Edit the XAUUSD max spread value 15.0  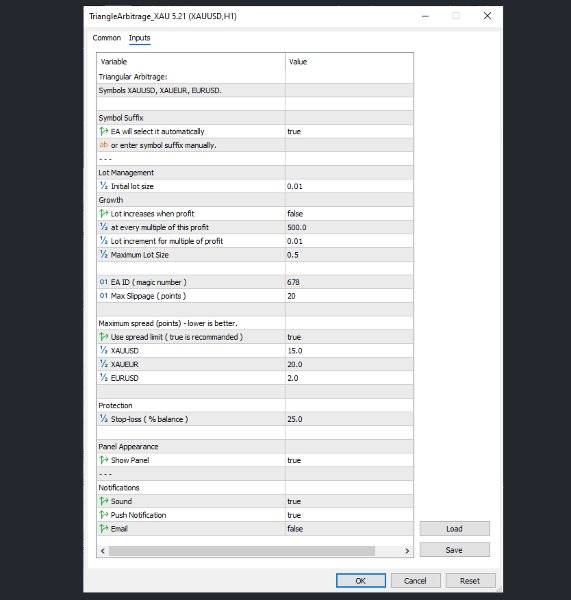pyautogui.click(x=349, y=351)
